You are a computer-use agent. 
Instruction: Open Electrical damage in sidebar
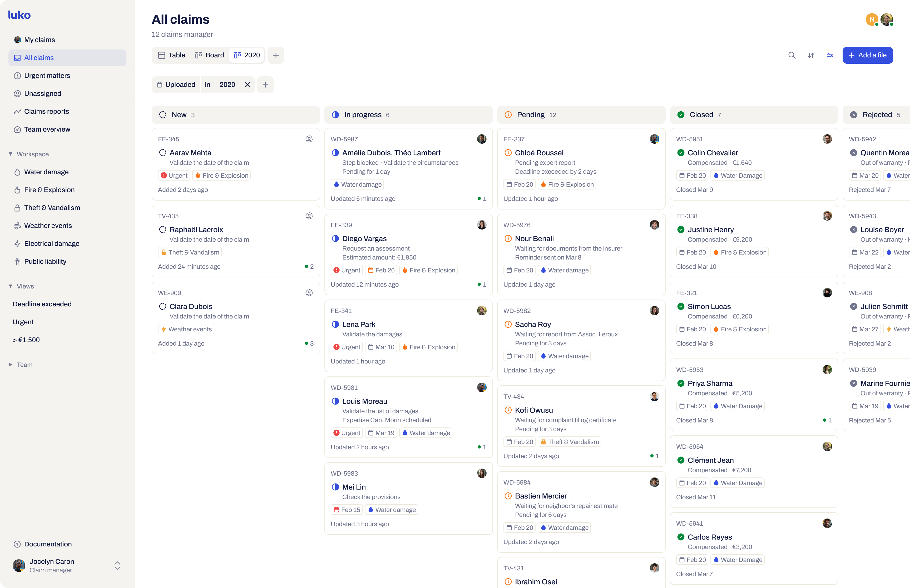[52, 244]
